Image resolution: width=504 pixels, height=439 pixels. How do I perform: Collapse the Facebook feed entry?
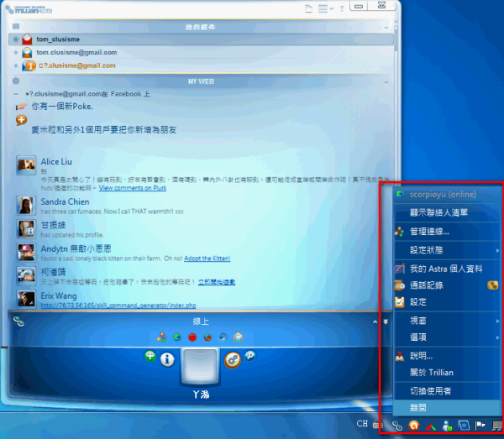(x=15, y=94)
